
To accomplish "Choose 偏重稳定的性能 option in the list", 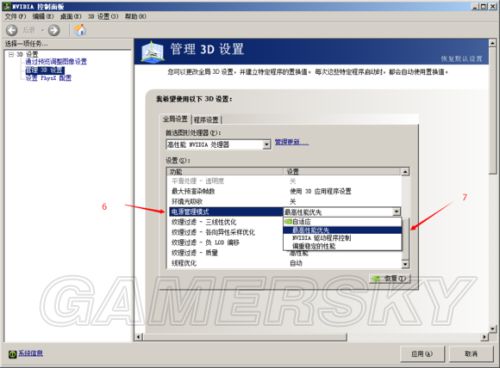I will [342, 246].
